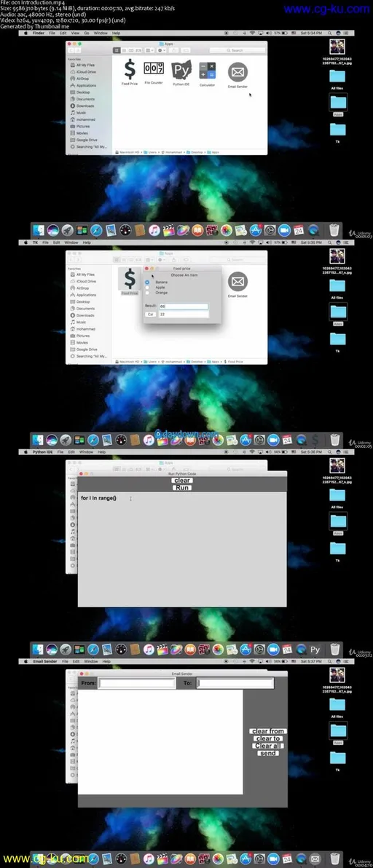Open Pictures in the TK-menu frame sidebar
This screenshot has height=868, width=373.
pos(82,336)
